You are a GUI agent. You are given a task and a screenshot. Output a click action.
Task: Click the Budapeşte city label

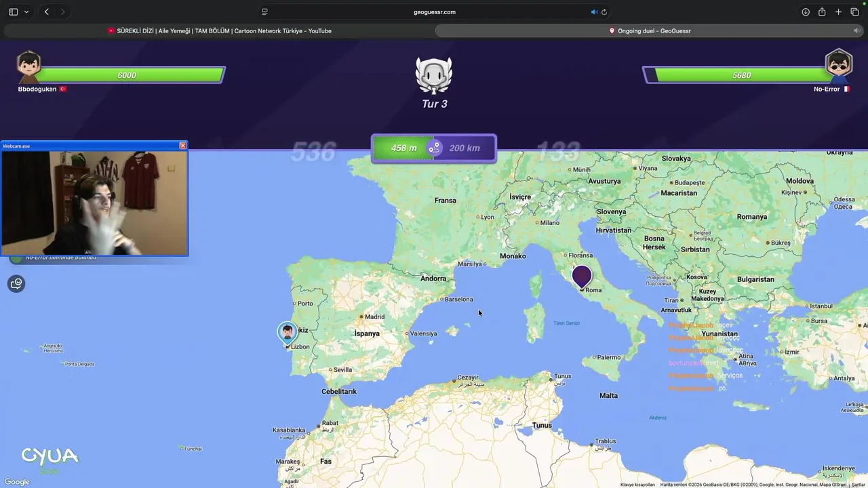tap(690, 182)
